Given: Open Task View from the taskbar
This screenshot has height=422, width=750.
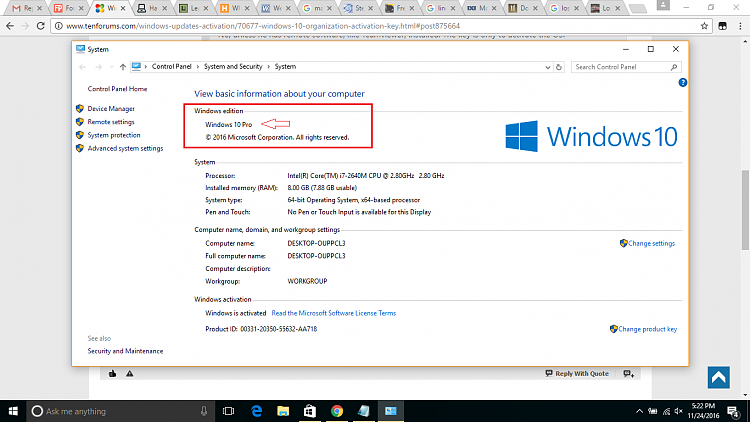Looking at the screenshot, I should (229, 411).
